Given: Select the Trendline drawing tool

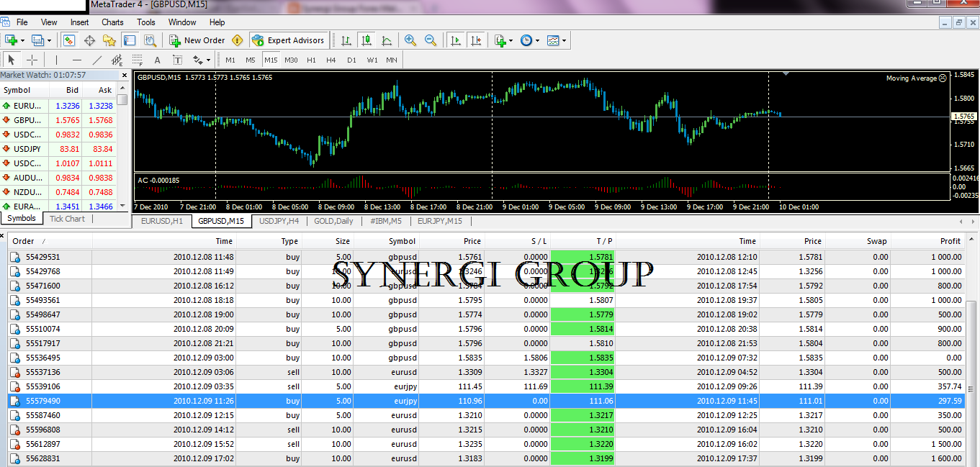Looking at the screenshot, I should pos(97,60).
